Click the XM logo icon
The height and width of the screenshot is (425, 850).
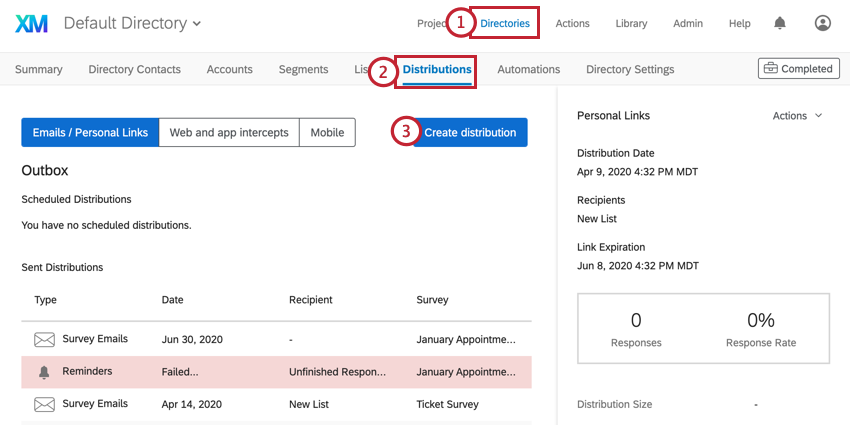(31, 23)
